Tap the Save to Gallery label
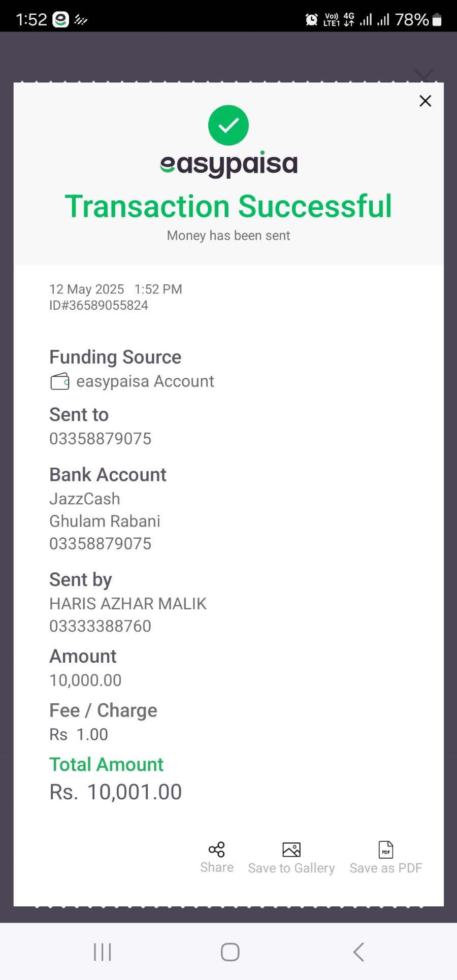Screen dimensions: 457x980 [291, 868]
